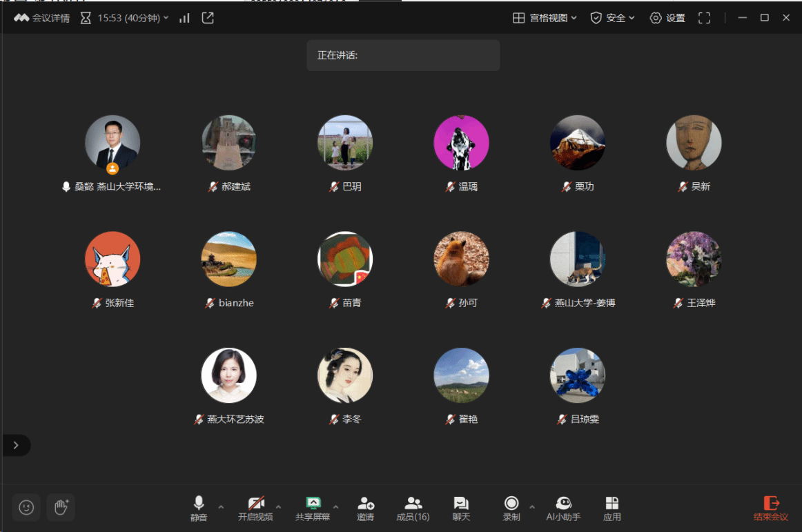Click the pop-out share arrow icon
802x532 pixels.
208,18
